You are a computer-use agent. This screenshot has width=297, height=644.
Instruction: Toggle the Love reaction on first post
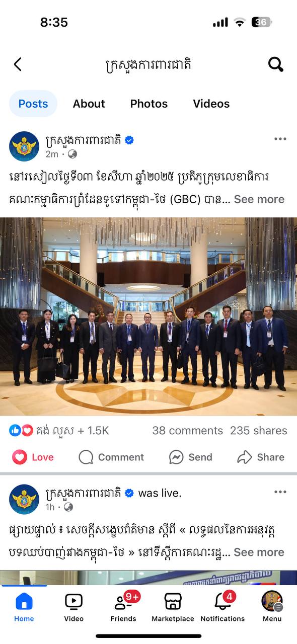[x=33, y=457]
